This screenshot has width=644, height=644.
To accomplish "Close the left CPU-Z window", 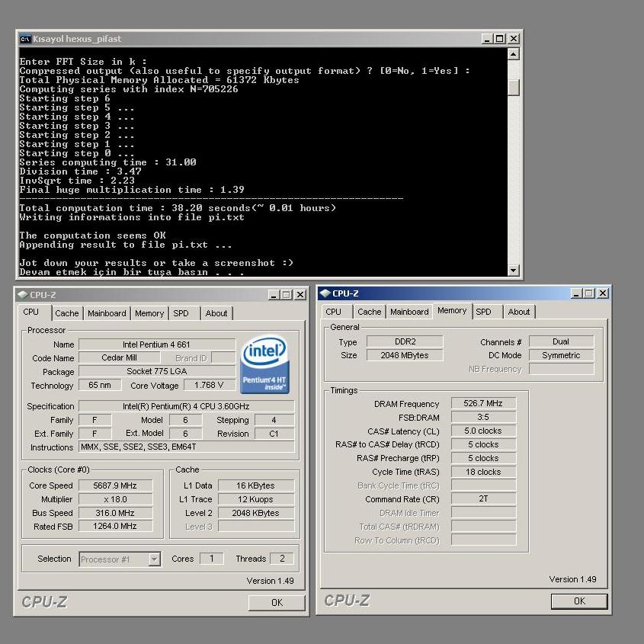I will [300, 294].
